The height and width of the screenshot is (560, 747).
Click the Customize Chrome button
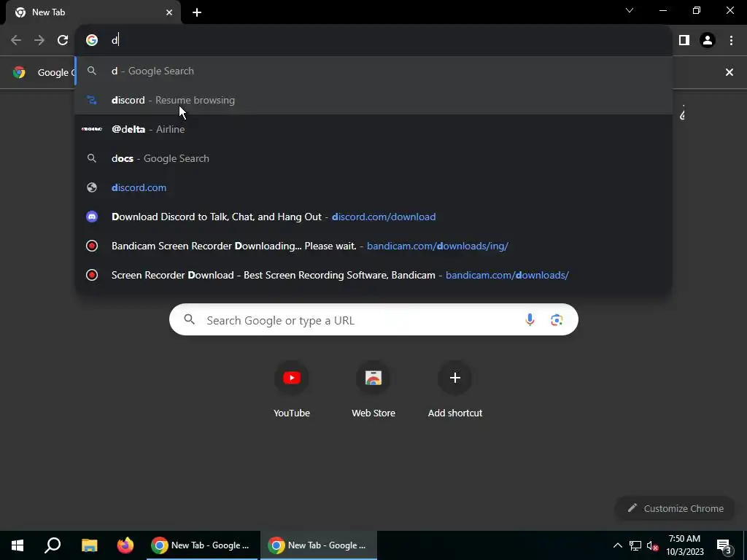pos(676,508)
